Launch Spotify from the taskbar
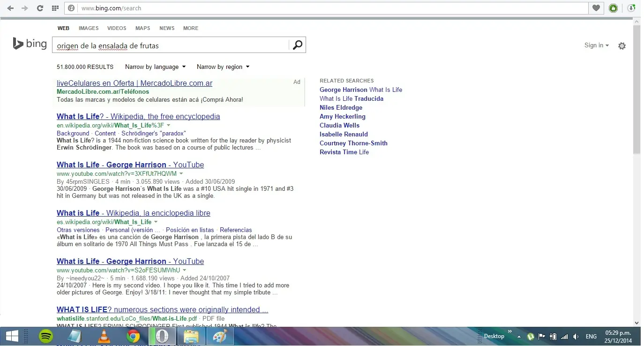644x346 pixels. point(45,336)
